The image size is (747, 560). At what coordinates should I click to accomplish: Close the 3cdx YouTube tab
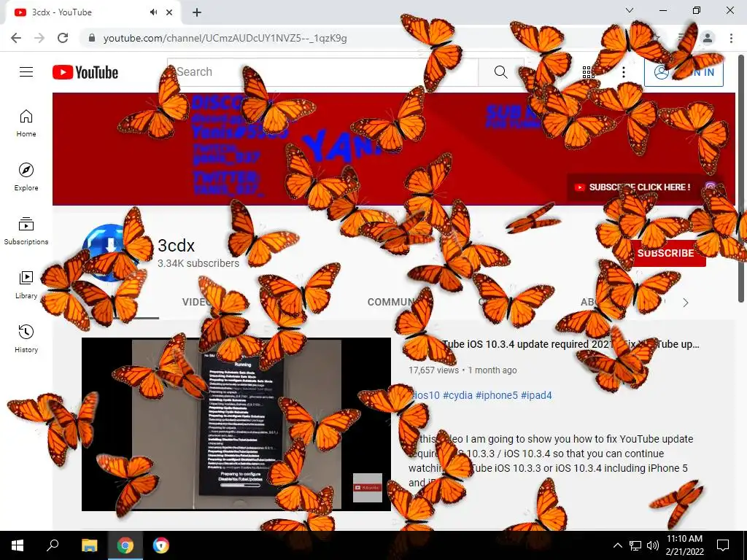(x=169, y=12)
